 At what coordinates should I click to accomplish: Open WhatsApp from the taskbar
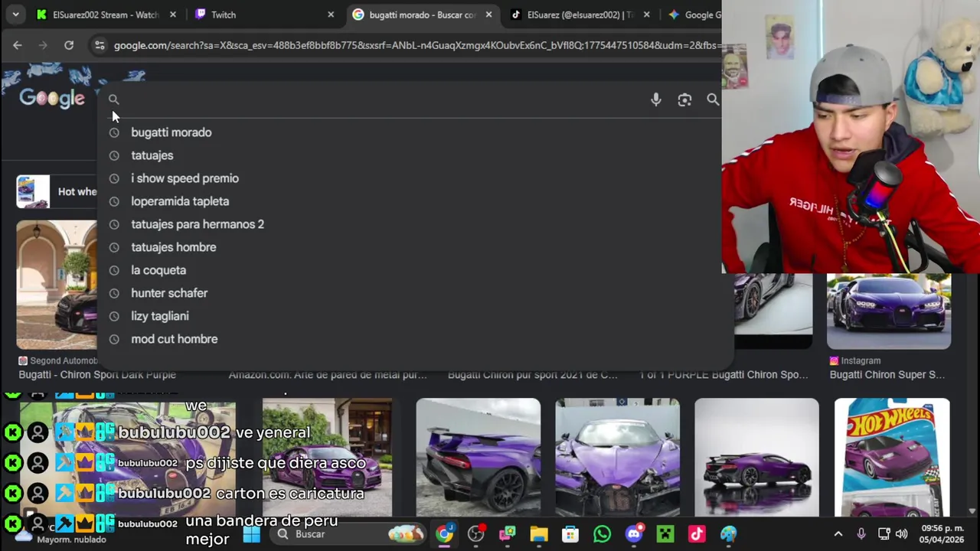[602, 534]
